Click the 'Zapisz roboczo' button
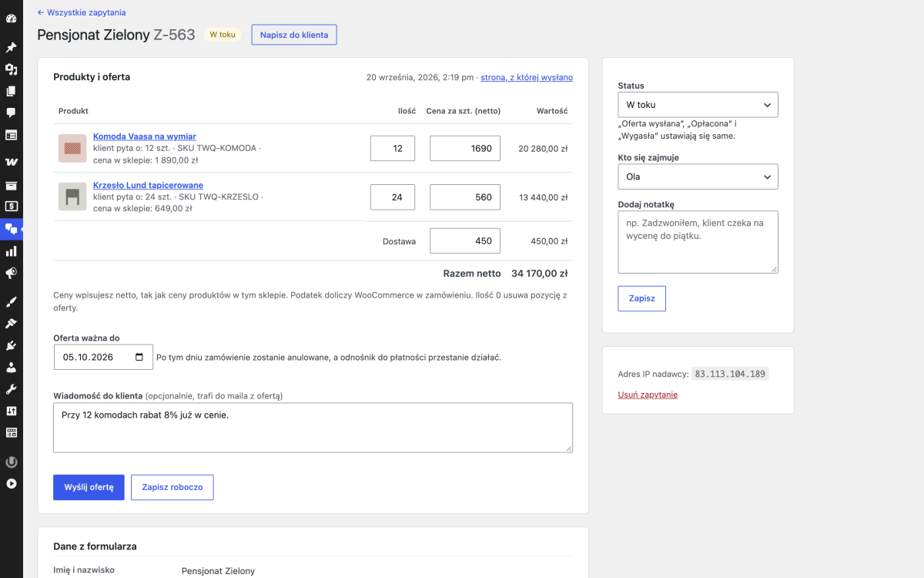This screenshot has height=578, width=924. click(172, 487)
